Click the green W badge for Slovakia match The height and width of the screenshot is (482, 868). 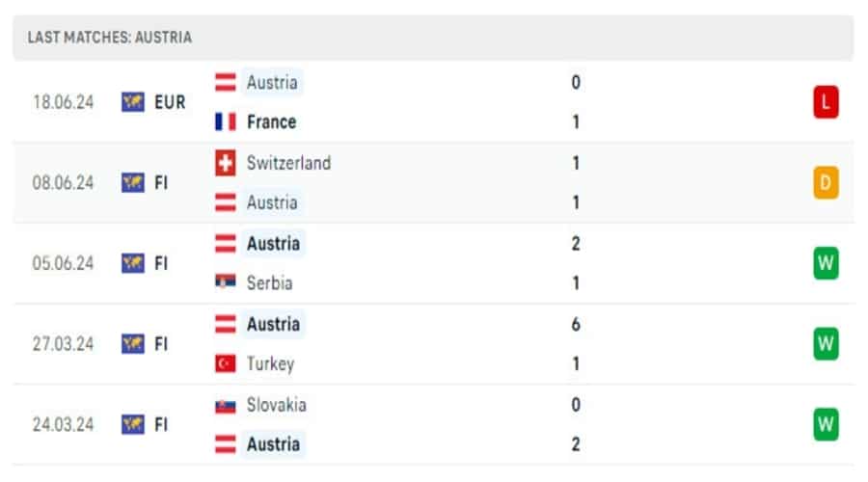826,424
